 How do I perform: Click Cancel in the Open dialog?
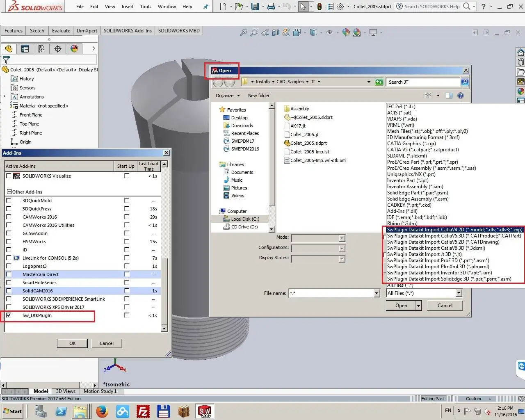445,306
